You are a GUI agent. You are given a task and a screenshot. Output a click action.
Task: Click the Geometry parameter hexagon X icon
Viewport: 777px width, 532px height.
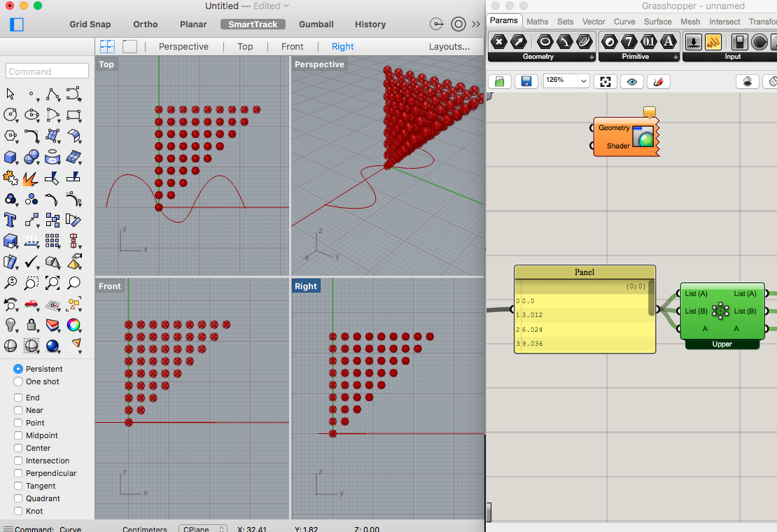[x=499, y=42]
